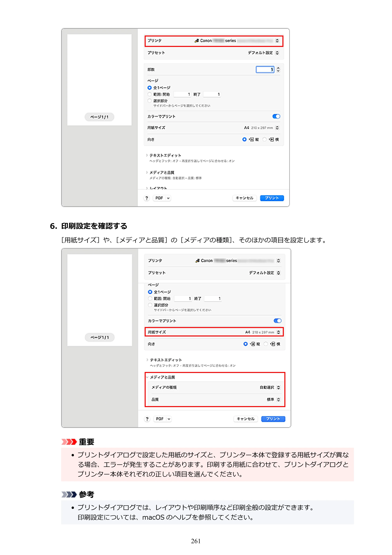Select landscape orientation in the lower dialog
The height and width of the screenshot is (555, 392).
tap(266, 344)
